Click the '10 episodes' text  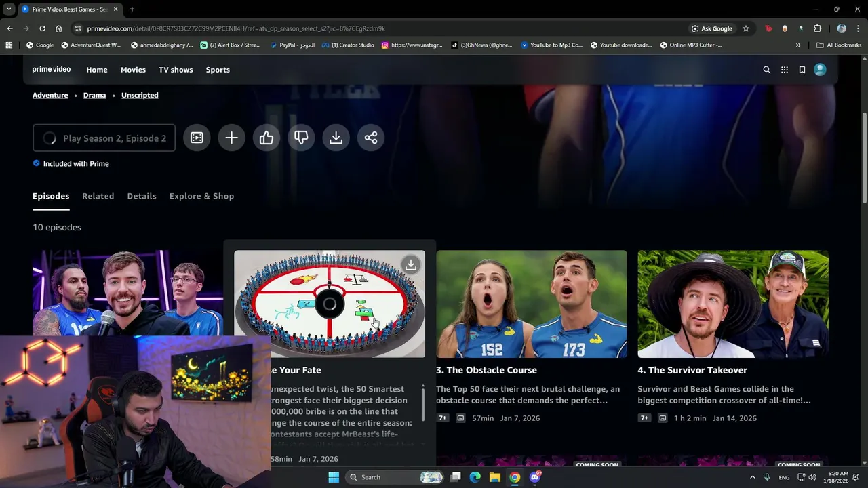[x=57, y=227]
